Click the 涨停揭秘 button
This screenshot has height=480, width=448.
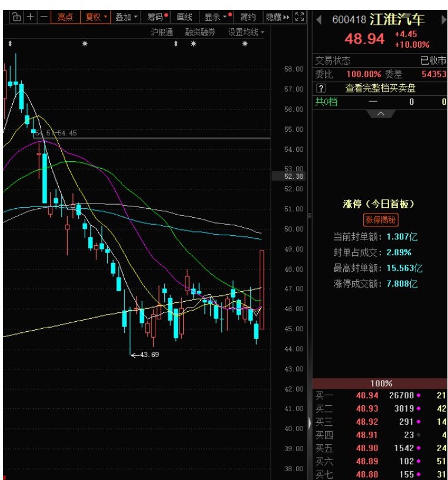pos(380,220)
